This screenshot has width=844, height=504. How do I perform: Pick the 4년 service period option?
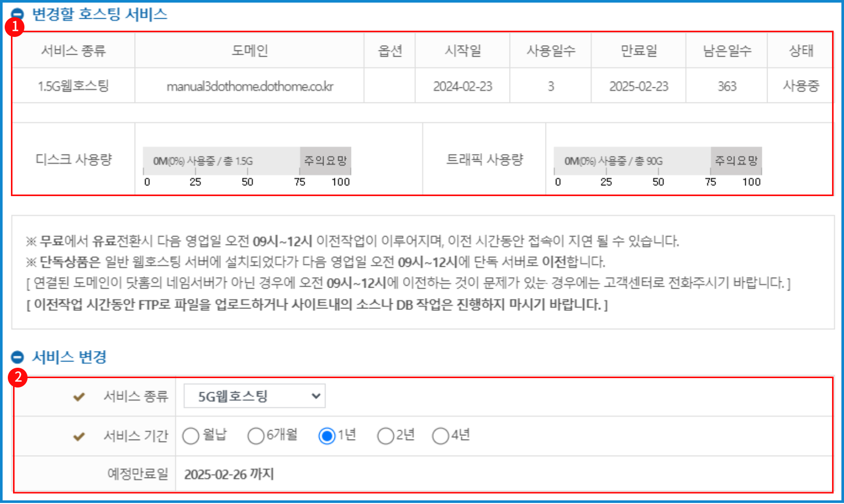440,436
